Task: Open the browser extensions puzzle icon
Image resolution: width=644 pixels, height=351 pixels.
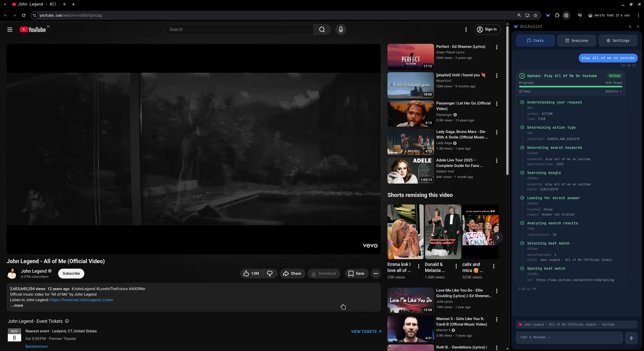Action: tap(557, 15)
